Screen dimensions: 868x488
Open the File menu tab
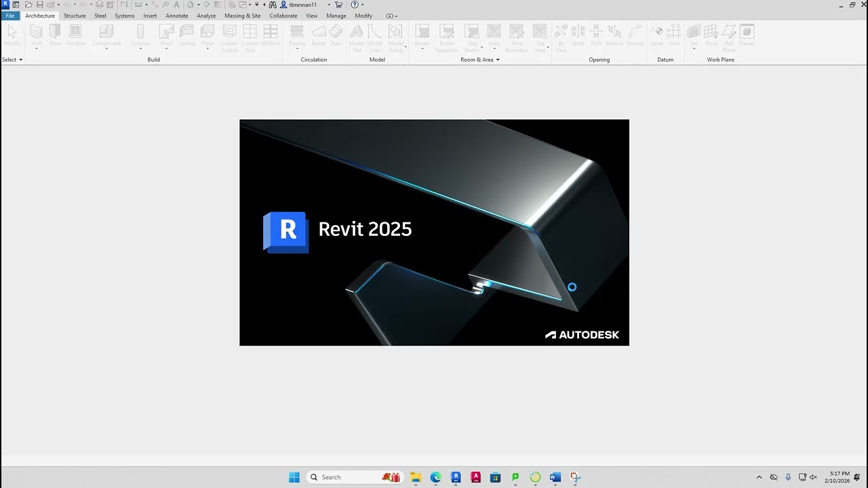coord(10,16)
